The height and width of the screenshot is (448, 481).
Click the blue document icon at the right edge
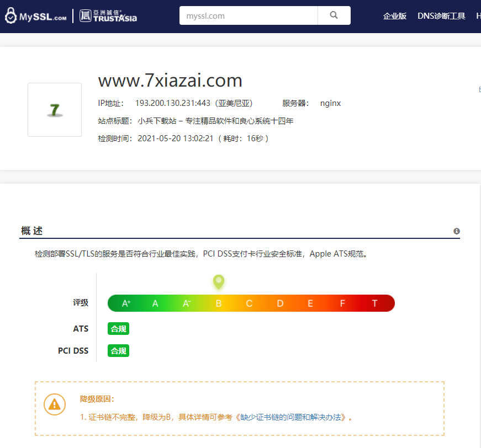(479, 89)
